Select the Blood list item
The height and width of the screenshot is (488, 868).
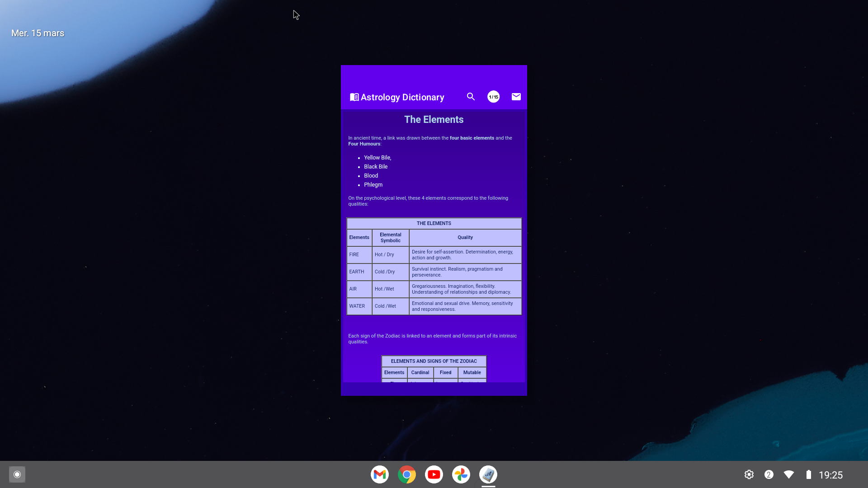click(x=371, y=176)
